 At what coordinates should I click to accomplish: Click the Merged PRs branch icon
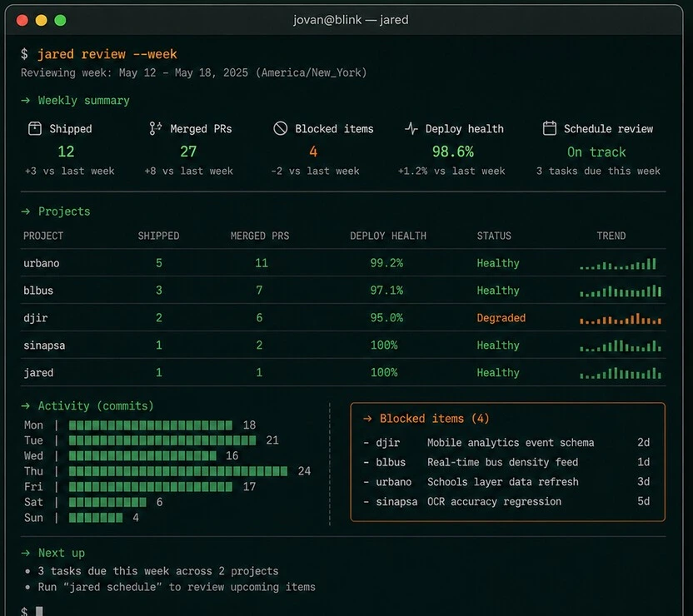(155, 128)
